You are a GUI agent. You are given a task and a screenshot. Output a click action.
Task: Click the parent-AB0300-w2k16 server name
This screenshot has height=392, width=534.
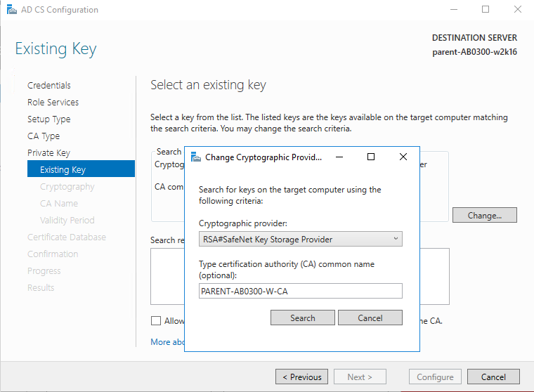pyautogui.click(x=475, y=52)
